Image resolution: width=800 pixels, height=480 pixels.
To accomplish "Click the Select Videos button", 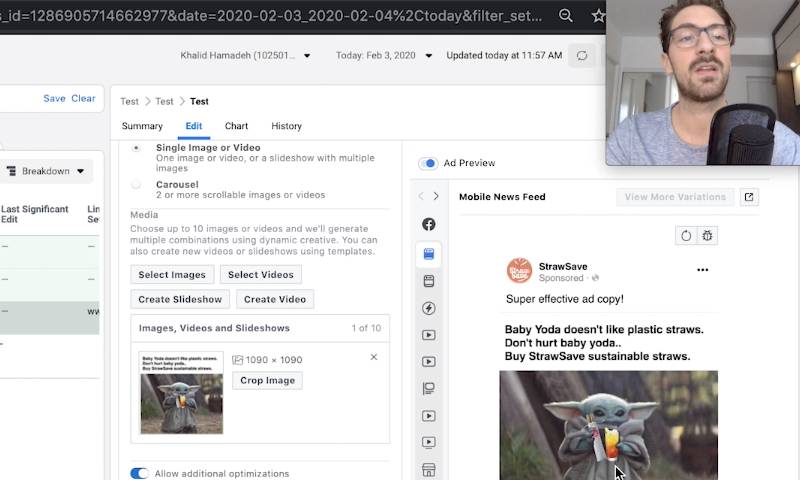I will (261, 274).
